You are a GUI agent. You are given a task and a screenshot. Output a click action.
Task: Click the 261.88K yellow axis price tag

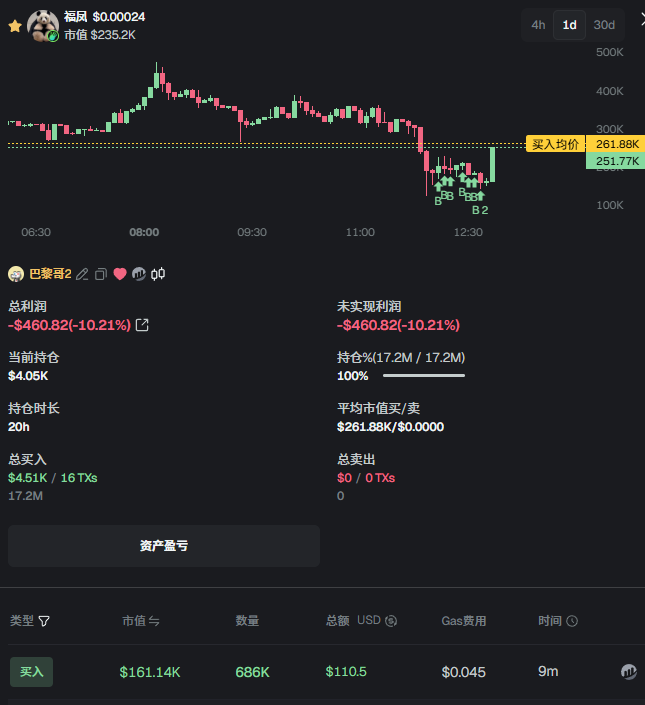pos(616,144)
